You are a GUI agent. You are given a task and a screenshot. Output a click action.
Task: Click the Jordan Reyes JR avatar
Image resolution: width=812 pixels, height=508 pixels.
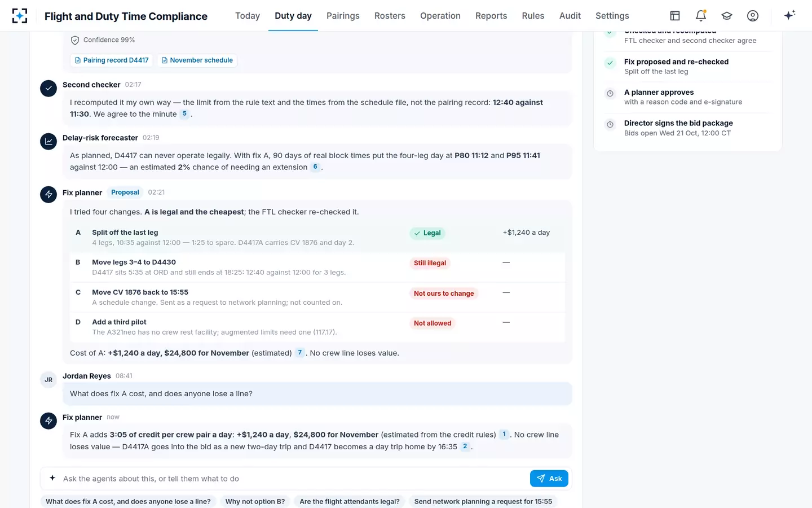tap(48, 380)
